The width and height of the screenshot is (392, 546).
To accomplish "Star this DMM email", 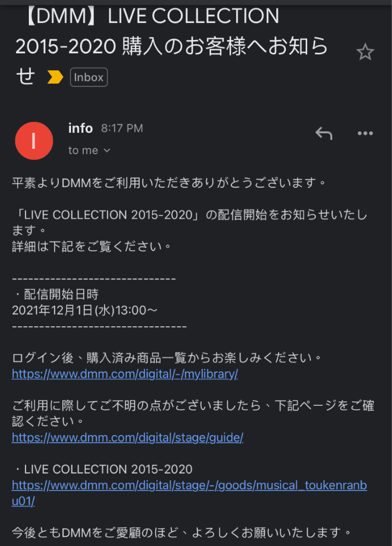I will 365,52.
